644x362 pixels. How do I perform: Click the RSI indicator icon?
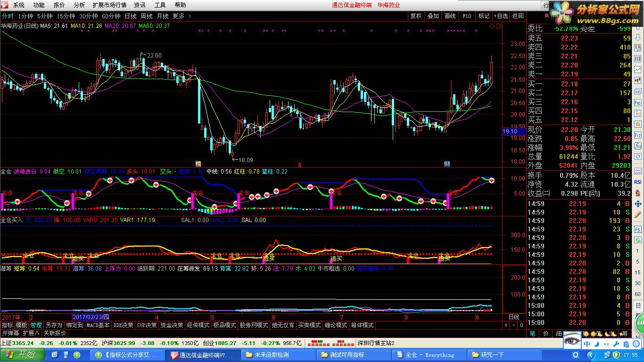(x=638, y=182)
